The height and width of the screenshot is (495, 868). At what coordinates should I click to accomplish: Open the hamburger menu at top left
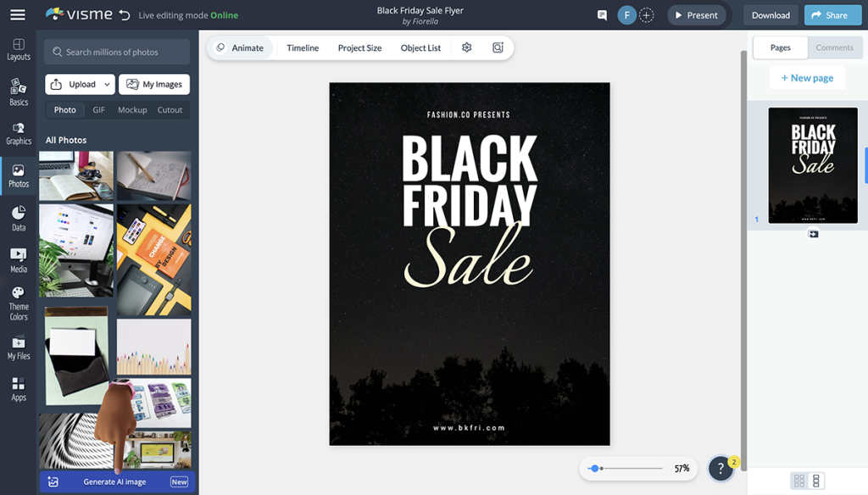click(18, 14)
